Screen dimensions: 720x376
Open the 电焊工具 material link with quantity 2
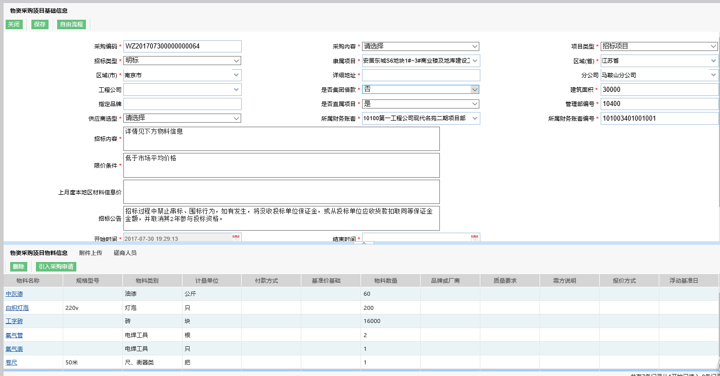14,335
